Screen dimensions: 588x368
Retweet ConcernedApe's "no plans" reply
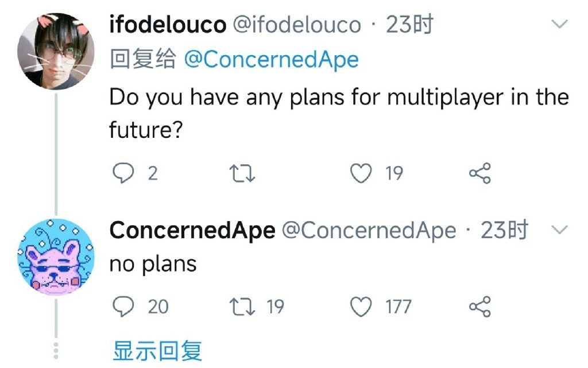242,307
